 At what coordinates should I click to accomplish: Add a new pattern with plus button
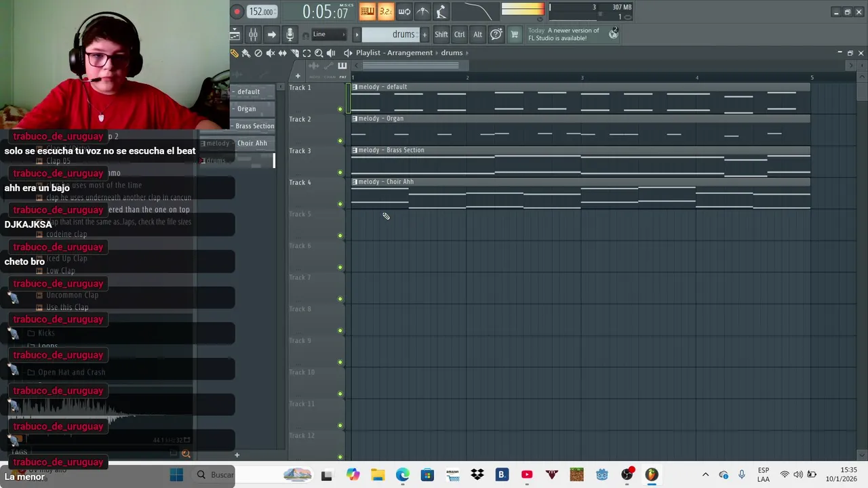click(x=425, y=35)
